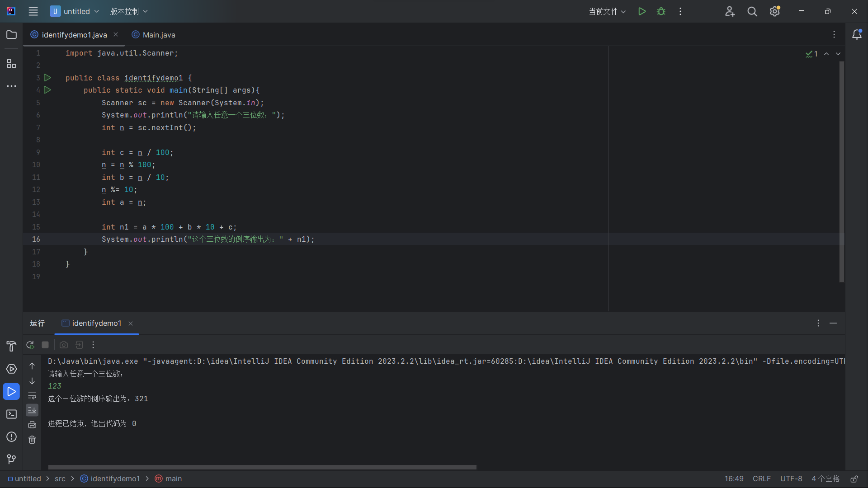Open the Project folder tool window
This screenshot has height=488, width=868.
(11, 35)
